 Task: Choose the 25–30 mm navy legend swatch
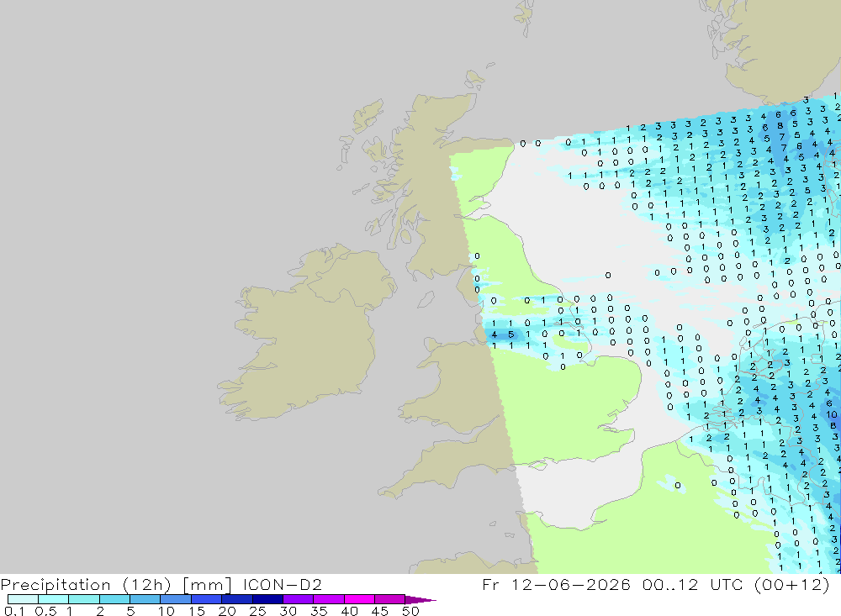click(267, 599)
